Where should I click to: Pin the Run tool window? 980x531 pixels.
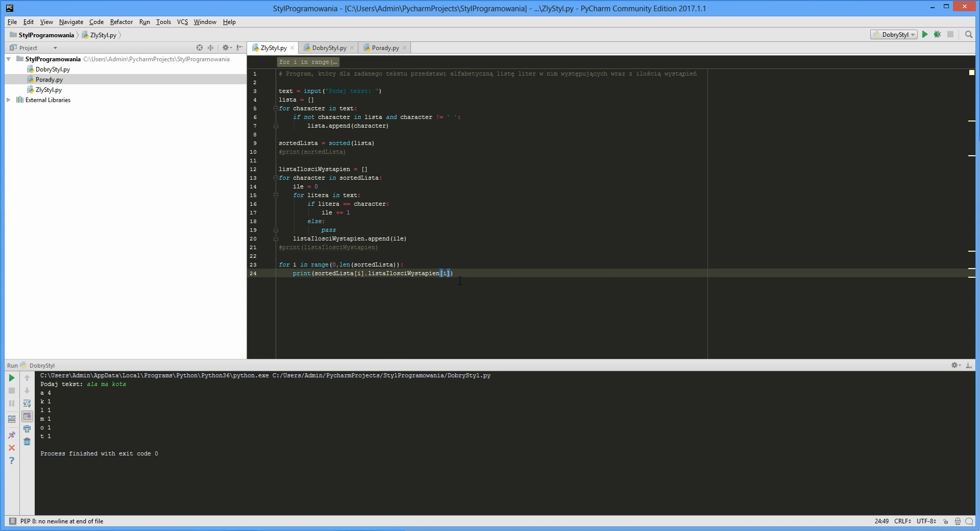[11, 435]
